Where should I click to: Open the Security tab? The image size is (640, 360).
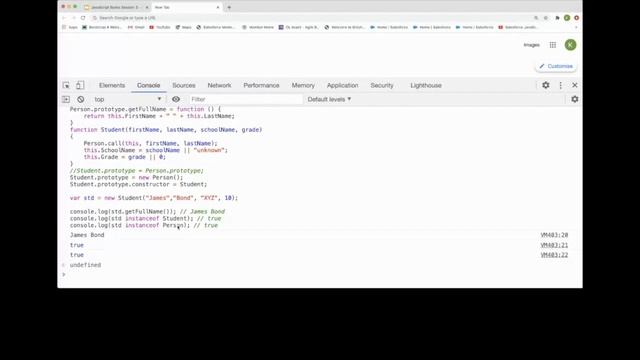382,85
